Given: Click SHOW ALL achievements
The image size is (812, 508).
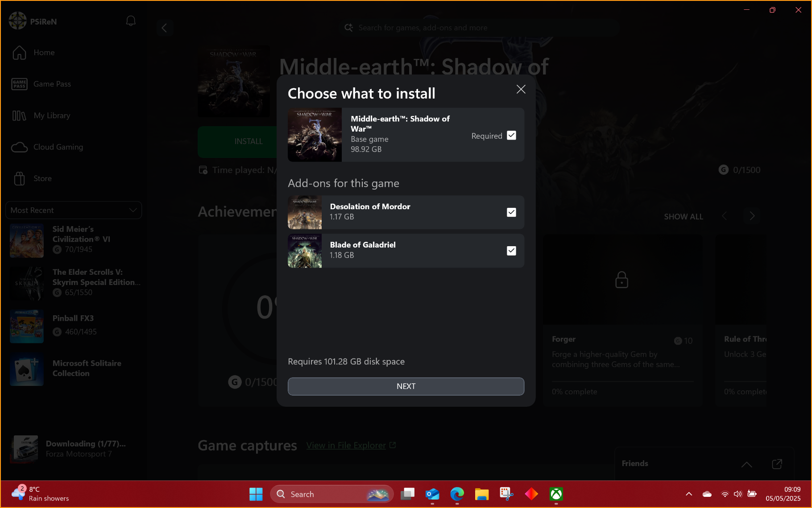Looking at the screenshot, I should 683,216.
